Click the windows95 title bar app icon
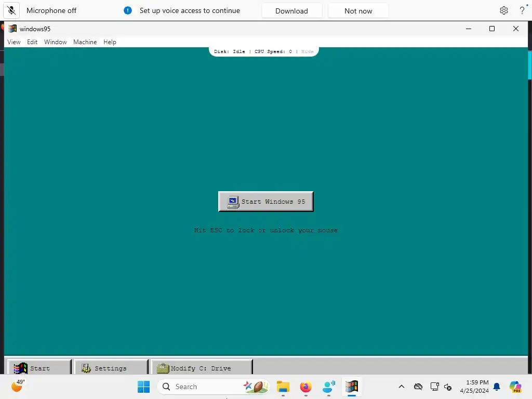The height and width of the screenshot is (399, 532). point(12,29)
